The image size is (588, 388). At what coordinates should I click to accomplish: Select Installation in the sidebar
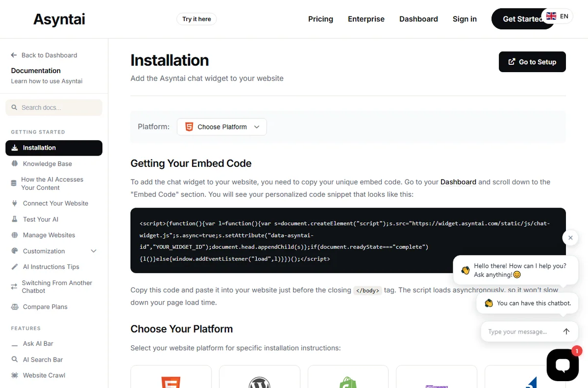pos(54,148)
